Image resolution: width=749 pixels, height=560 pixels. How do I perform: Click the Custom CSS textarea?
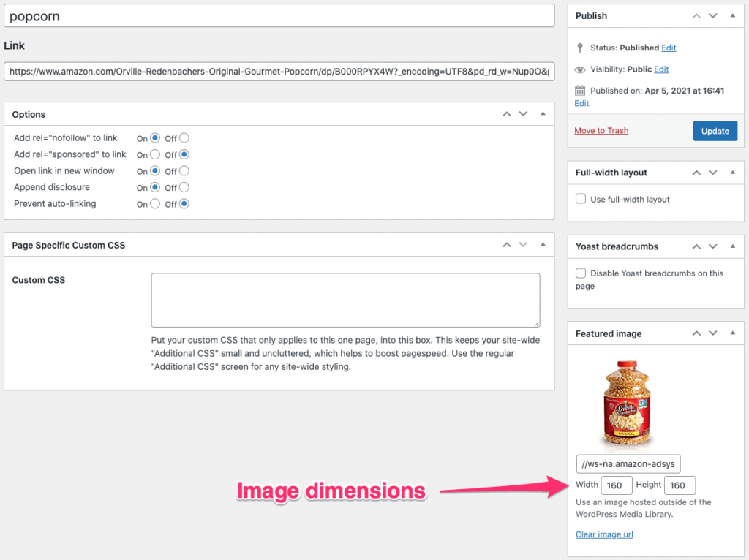coord(345,300)
